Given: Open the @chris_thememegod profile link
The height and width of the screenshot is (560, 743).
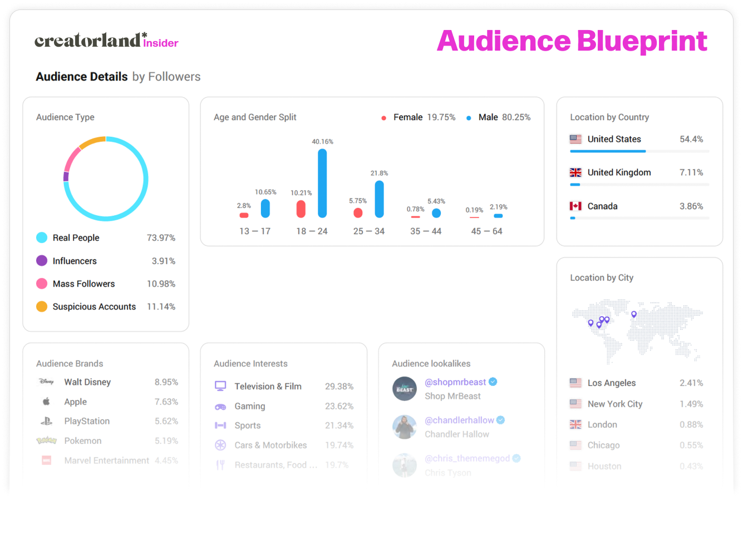Looking at the screenshot, I should click(468, 458).
